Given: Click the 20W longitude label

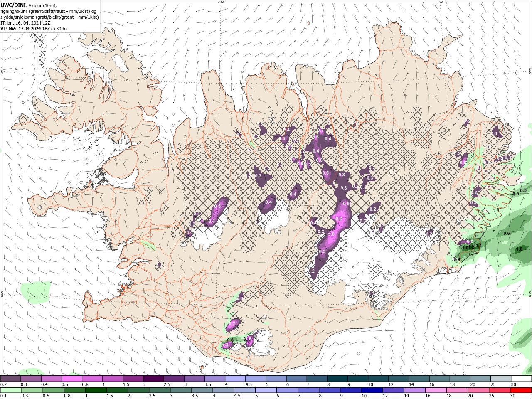Looking at the screenshot, I should tap(221, 2).
